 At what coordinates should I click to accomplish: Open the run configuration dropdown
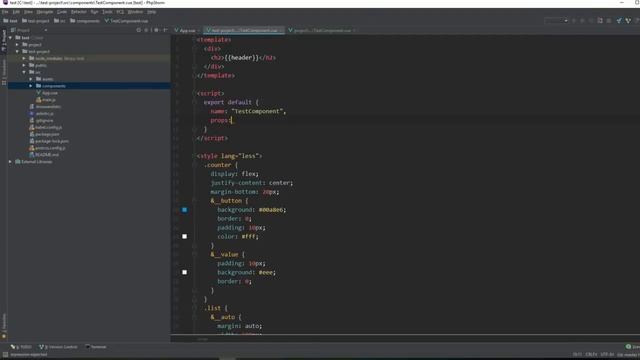[556, 20]
